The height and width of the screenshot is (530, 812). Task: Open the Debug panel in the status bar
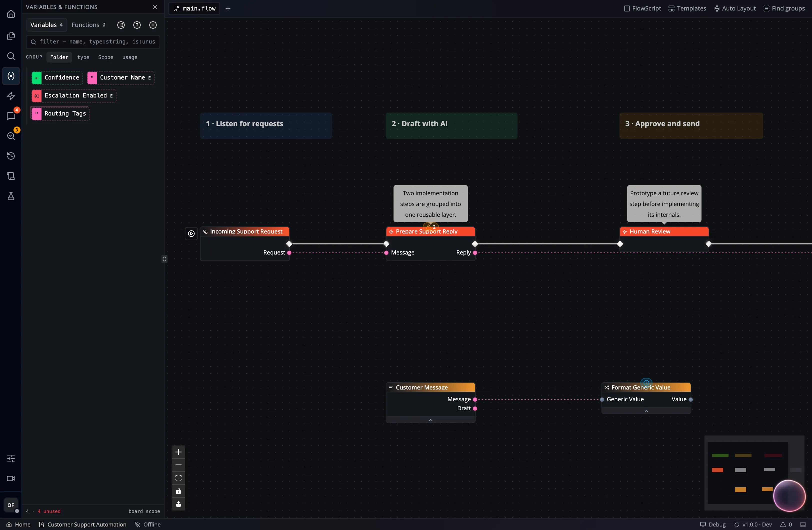tap(713, 524)
